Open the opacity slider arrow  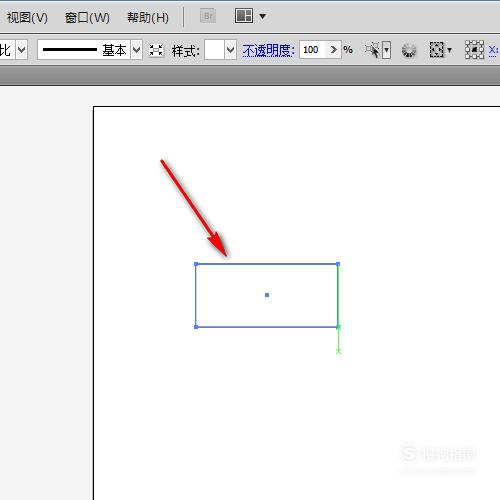tap(333, 50)
